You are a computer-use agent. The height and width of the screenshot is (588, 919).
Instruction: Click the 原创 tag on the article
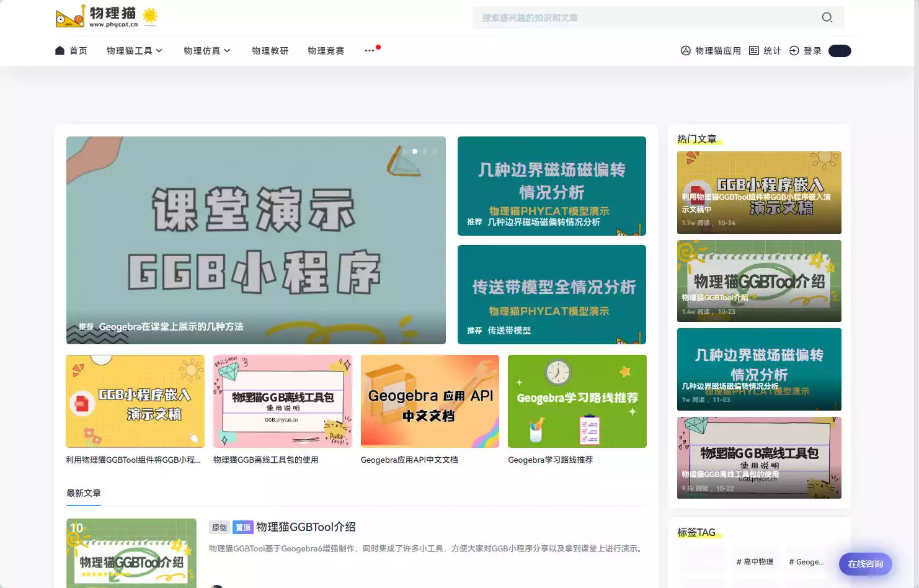tap(220, 528)
